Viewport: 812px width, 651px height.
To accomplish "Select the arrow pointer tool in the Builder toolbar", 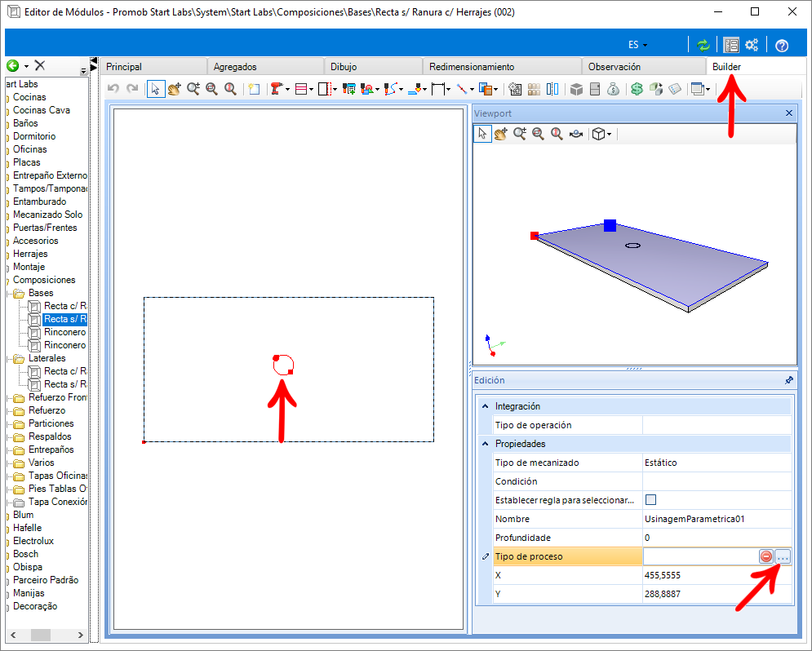I will [155, 89].
